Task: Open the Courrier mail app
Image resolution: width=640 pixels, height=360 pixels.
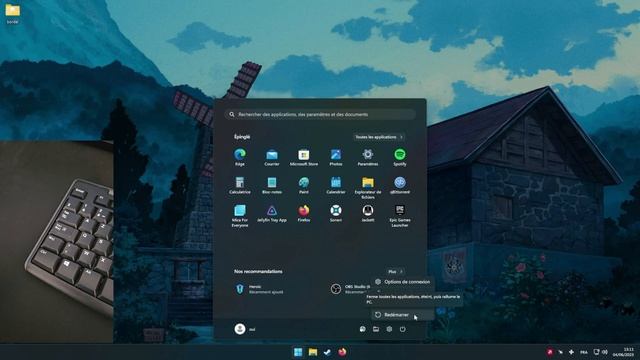Action: click(x=271, y=157)
